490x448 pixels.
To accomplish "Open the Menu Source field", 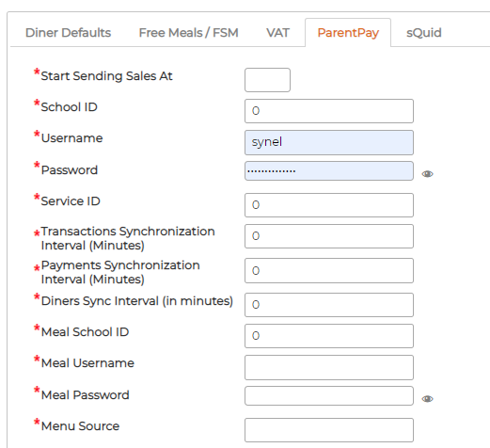I will coord(329,430).
